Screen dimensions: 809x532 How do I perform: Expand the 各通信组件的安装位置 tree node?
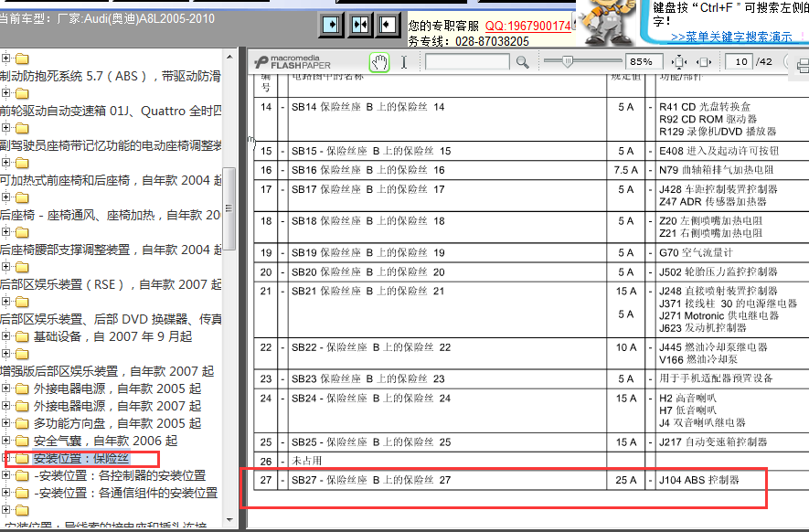click(5, 493)
